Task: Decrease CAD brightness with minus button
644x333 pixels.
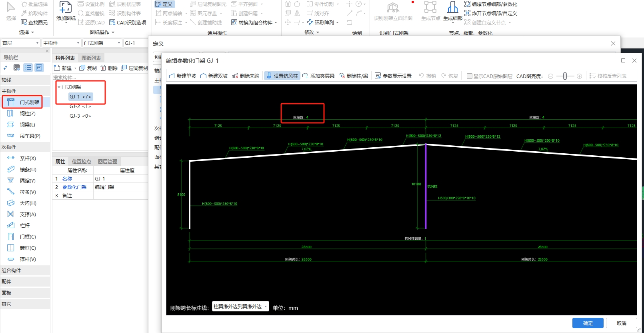Action: [x=550, y=76]
